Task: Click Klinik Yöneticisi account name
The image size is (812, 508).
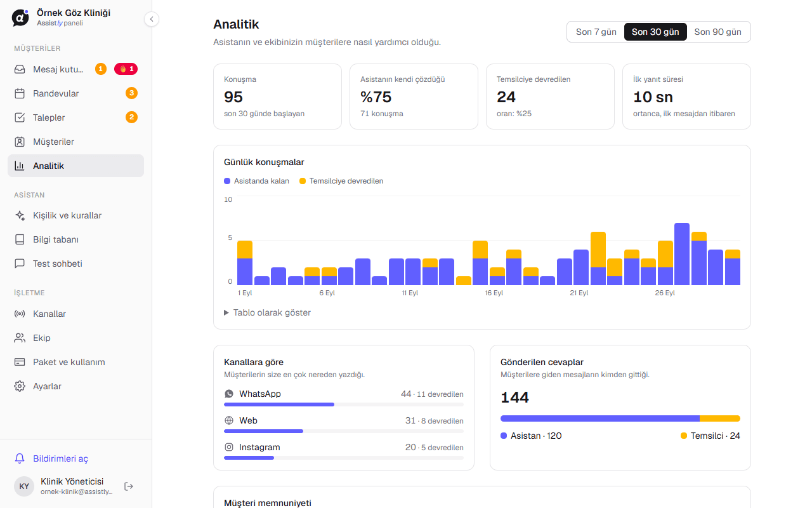Action: click(x=72, y=481)
